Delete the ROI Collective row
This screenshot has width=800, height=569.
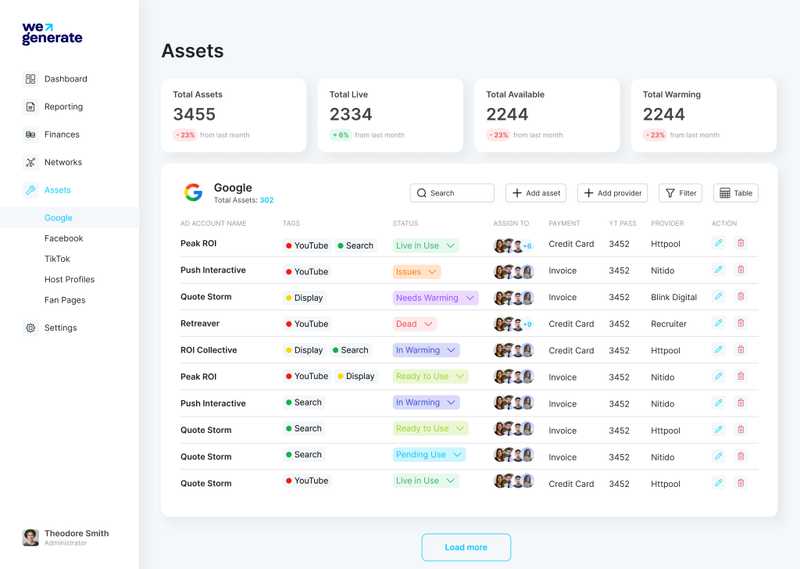pyautogui.click(x=741, y=350)
